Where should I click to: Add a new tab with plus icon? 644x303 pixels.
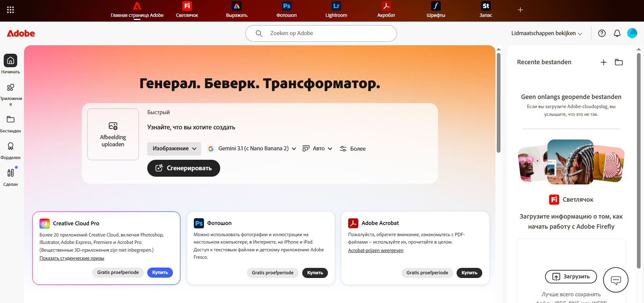(x=520, y=10)
